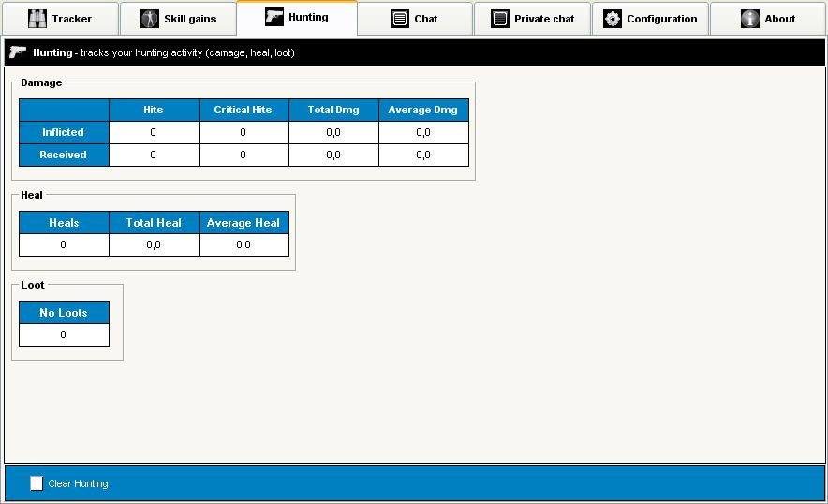
Task: Click the Chat tab's message window icon
Action: coord(400,19)
